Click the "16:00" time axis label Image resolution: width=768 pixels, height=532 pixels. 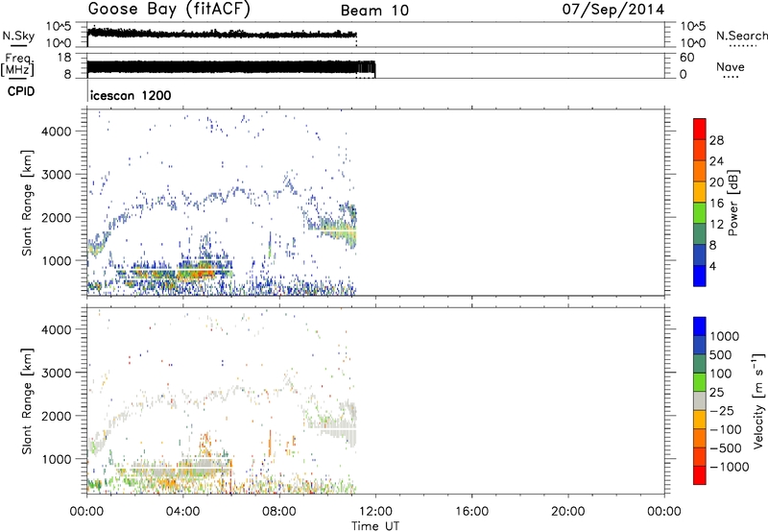click(x=471, y=512)
